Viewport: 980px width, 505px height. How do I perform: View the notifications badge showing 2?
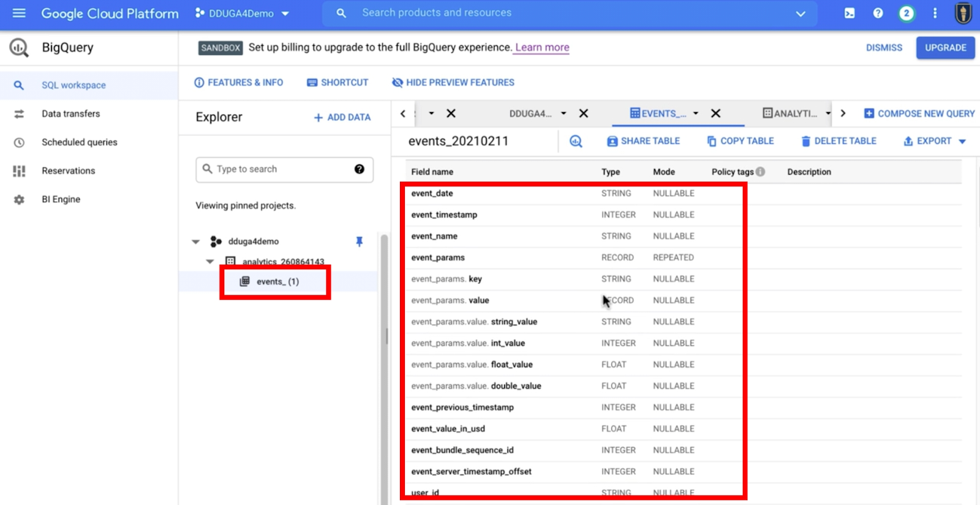click(x=907, y=13)
